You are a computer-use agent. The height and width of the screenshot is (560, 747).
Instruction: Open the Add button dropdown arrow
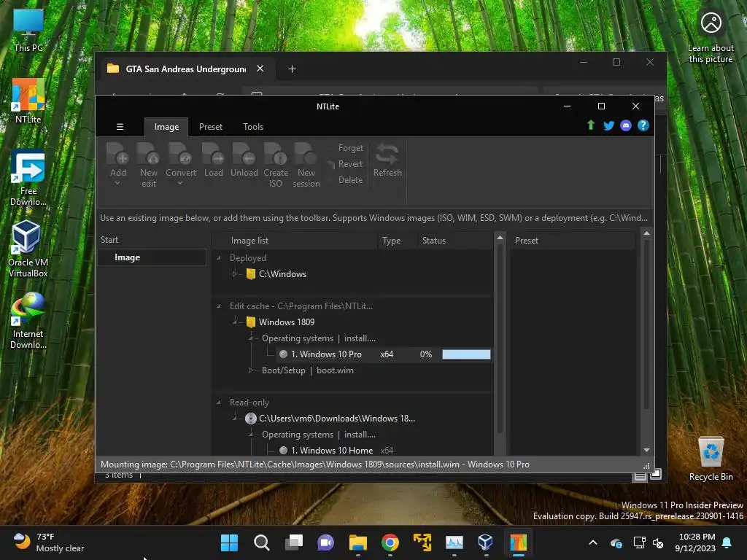[117, 183]
